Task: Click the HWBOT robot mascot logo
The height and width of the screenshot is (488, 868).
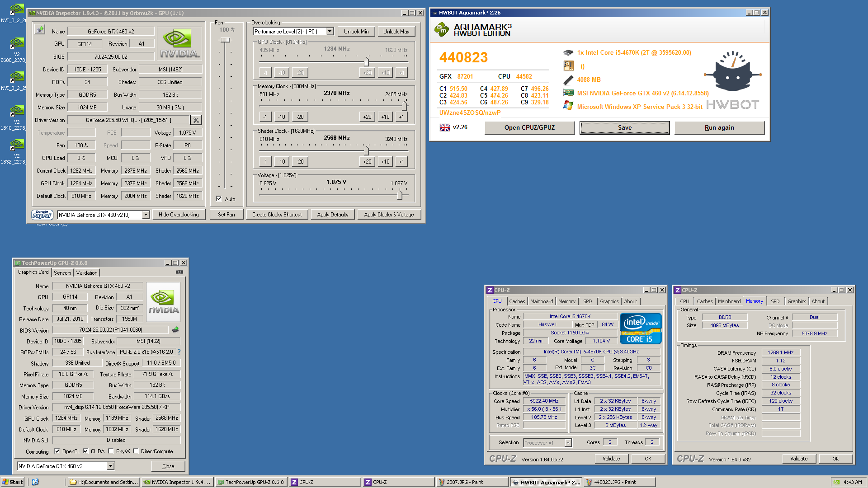Action: click(733, 71)
